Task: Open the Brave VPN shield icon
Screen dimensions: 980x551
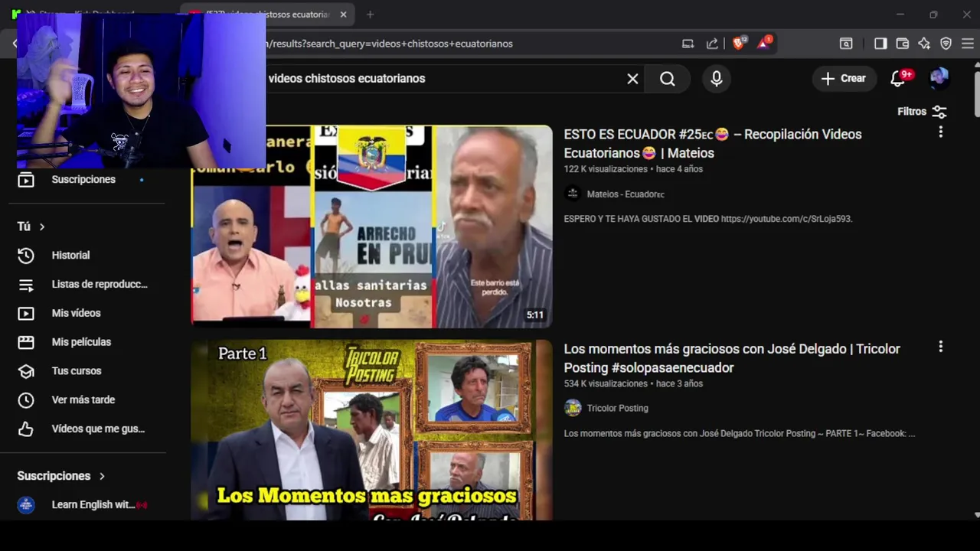Action: coord(946,44)
